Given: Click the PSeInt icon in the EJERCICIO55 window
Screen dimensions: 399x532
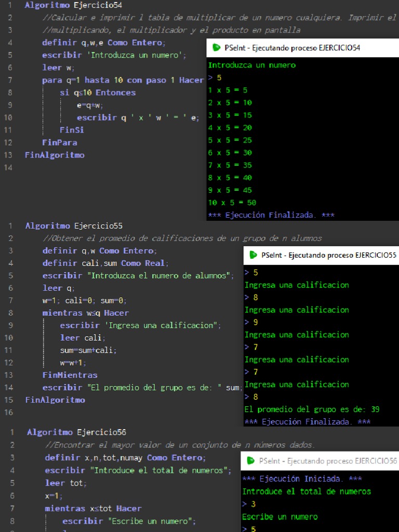Looking at the screenshot, I should [253, 255].
